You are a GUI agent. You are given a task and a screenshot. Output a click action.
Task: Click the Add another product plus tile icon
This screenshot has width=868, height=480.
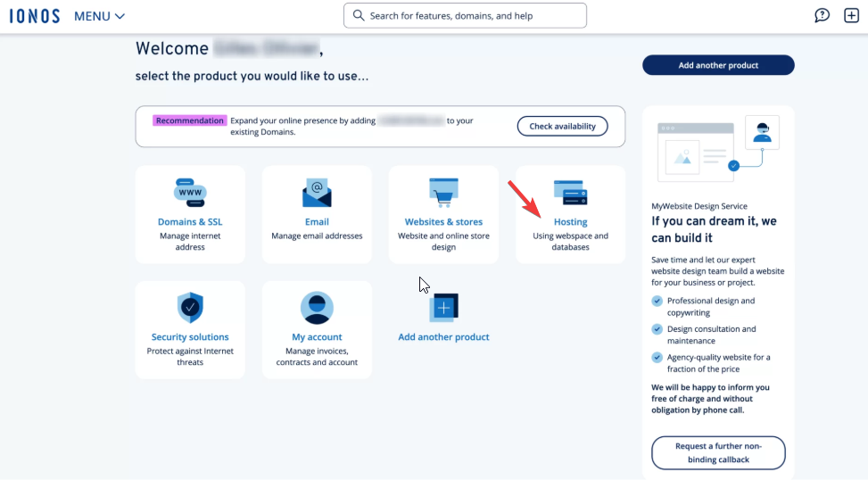443,308
